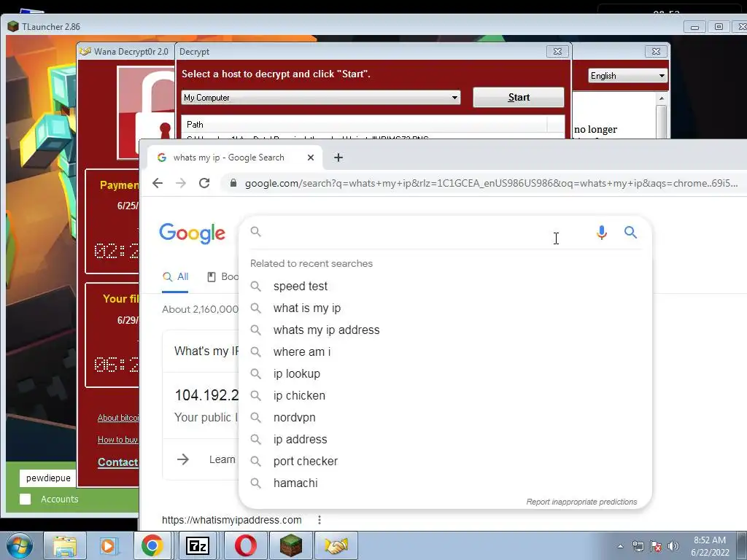
Task: Click the TLauncher cube title bar icon
Action: (13, 27)
